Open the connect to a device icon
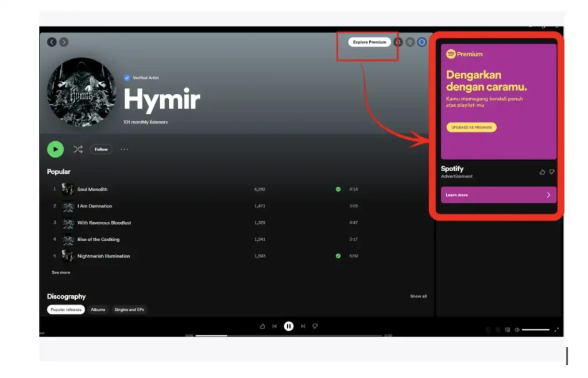 click(508, 330)
